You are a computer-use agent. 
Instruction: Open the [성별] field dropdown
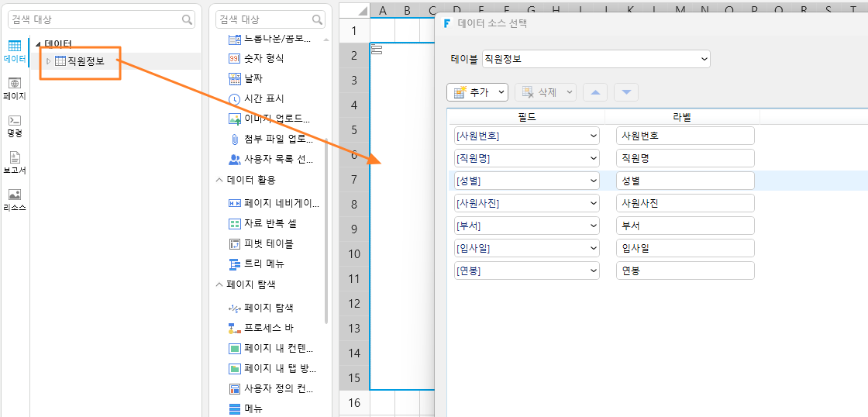(526, 181)
